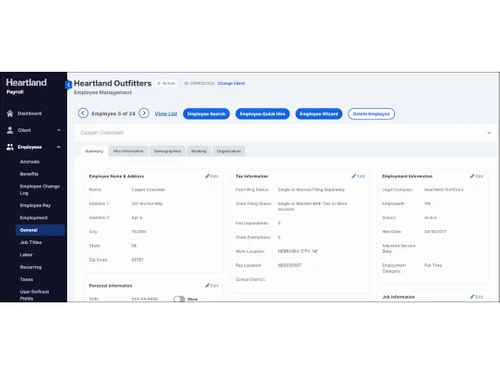Switch to the Banking tab

coord(199,151)
